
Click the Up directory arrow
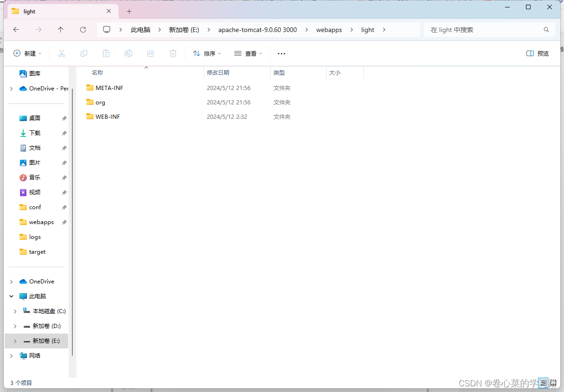tap(61, 30)
